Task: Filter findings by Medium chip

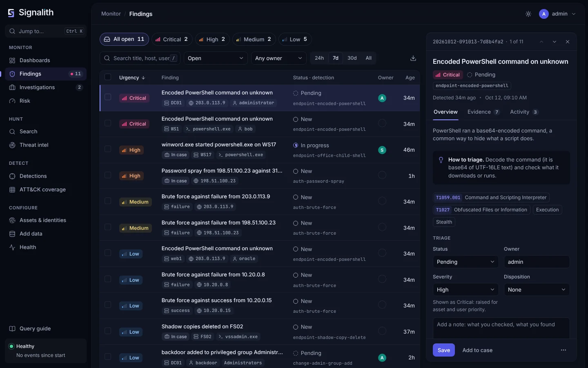Action: (254, 39)
